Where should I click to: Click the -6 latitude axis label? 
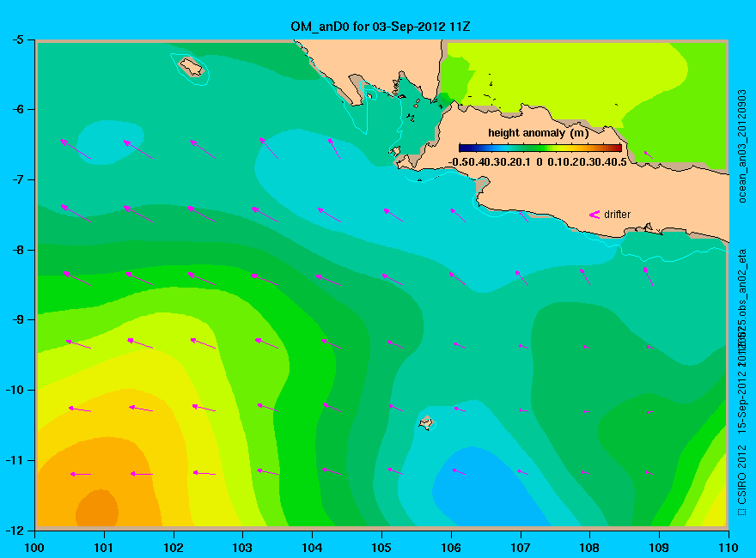[x=17, y=109]
